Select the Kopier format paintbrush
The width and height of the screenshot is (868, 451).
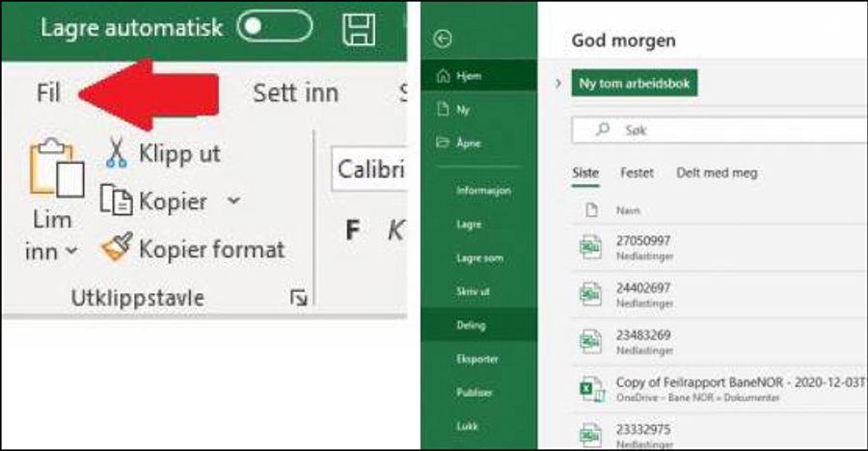click(117, 250)
